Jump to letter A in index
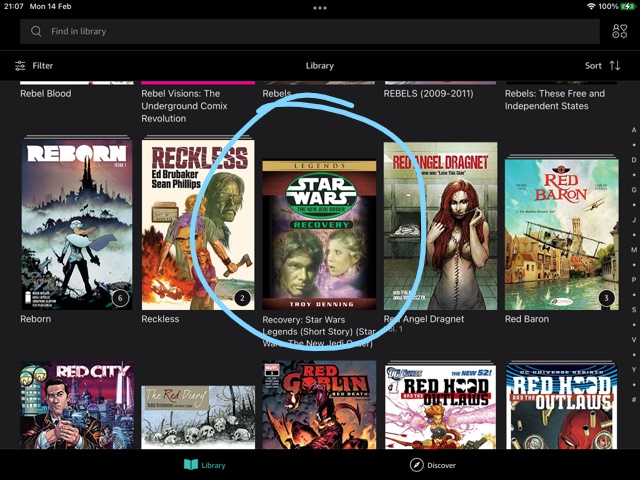 (x=634, y=130)
